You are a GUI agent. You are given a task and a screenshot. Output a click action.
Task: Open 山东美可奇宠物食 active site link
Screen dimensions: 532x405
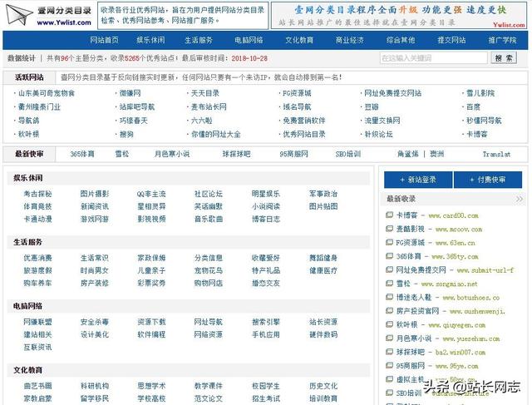(47, 93)
